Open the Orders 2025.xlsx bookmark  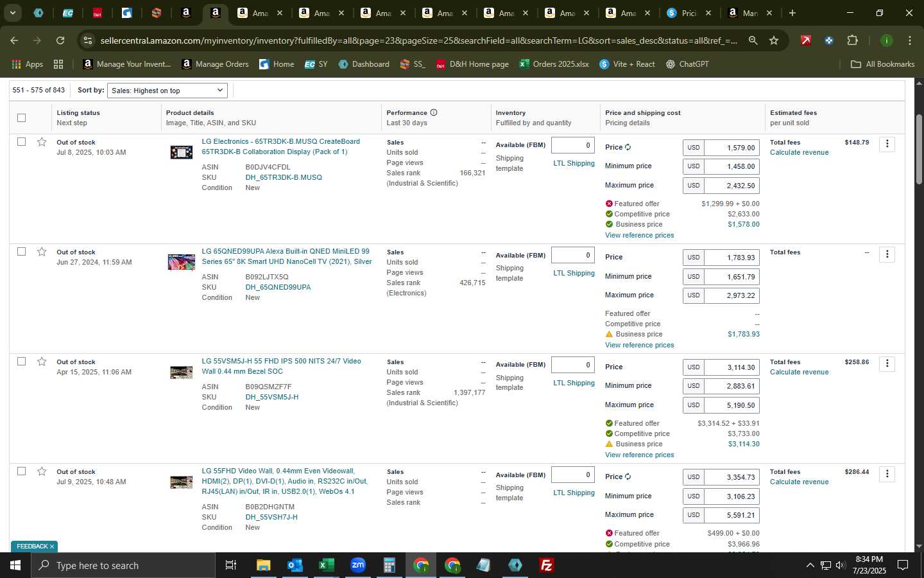pyautogui.click(x=554, y=64)
